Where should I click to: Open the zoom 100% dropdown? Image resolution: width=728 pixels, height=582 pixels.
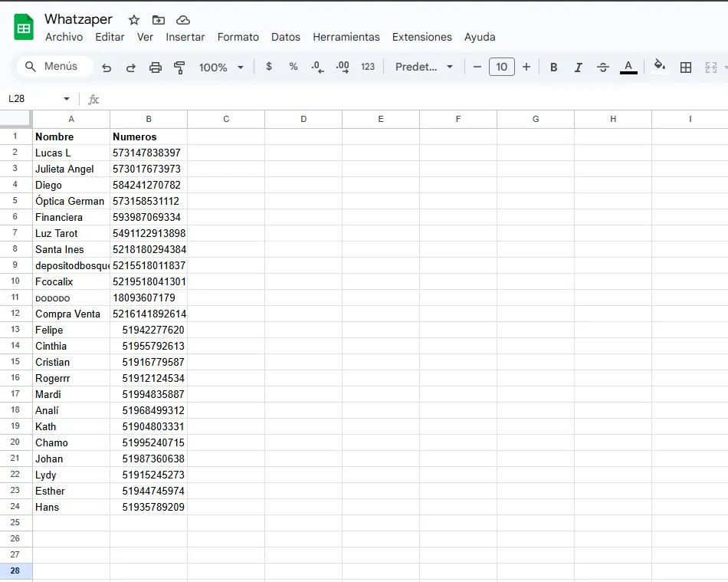[x=221, y=67]
